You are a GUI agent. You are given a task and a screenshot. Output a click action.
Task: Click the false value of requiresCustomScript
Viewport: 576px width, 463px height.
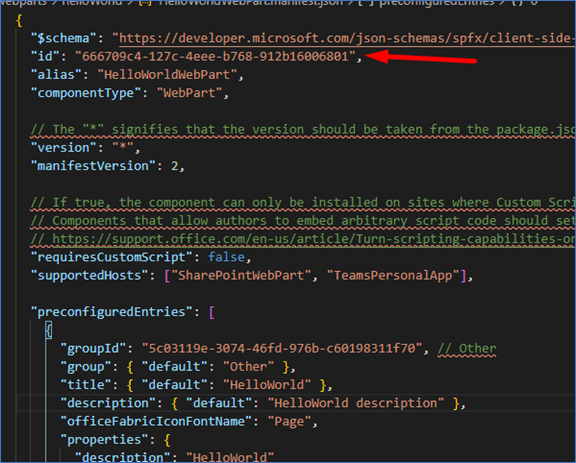[x=226, y=257]
